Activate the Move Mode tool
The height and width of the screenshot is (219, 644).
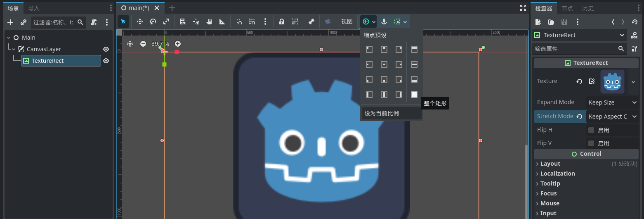(140, 21)
